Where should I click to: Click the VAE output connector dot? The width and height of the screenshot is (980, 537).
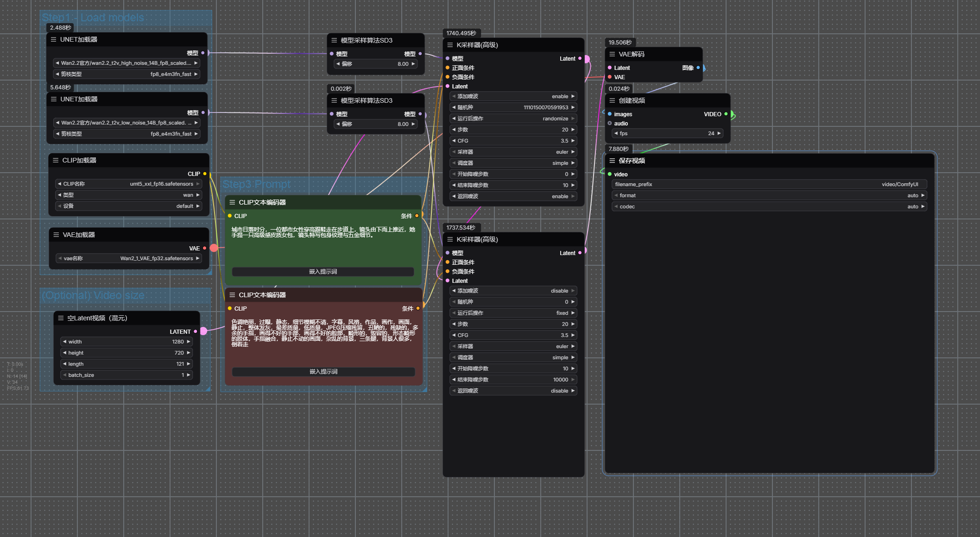[x=204, y=248]
